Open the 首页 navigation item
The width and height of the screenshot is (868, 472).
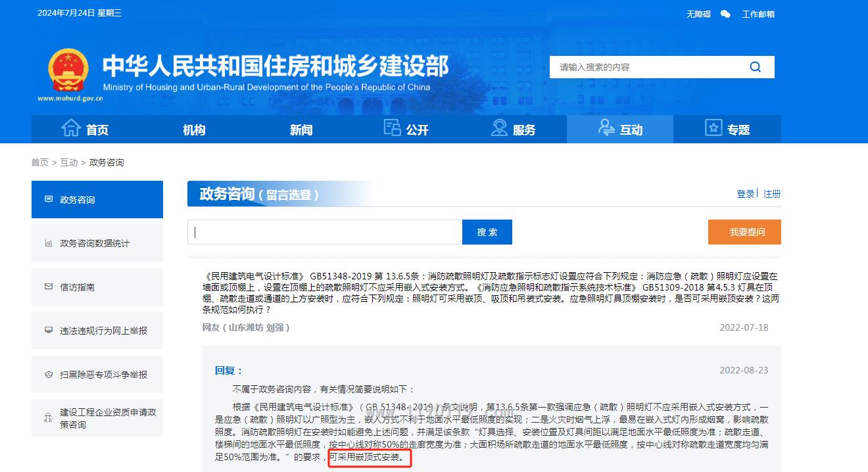85,130
